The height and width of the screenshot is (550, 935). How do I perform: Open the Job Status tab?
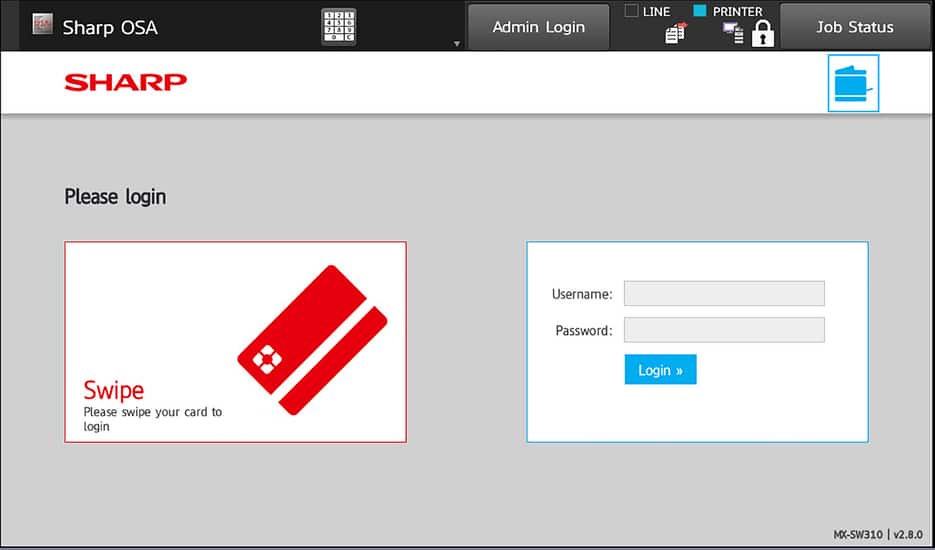[x=854, y=27]
